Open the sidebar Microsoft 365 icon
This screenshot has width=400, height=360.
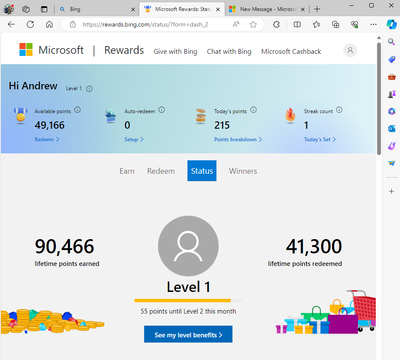pos(391,111)
